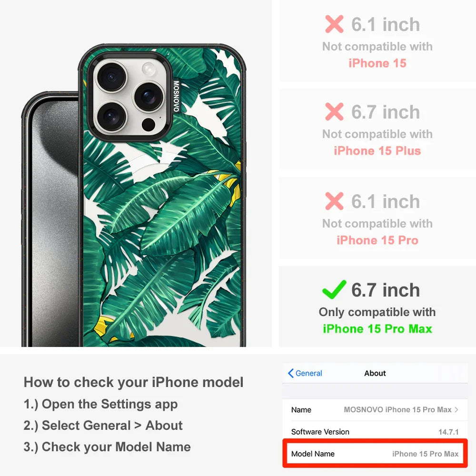
Task: Click 'How to check your iPhone model' heading
Action: pos(134,382)
